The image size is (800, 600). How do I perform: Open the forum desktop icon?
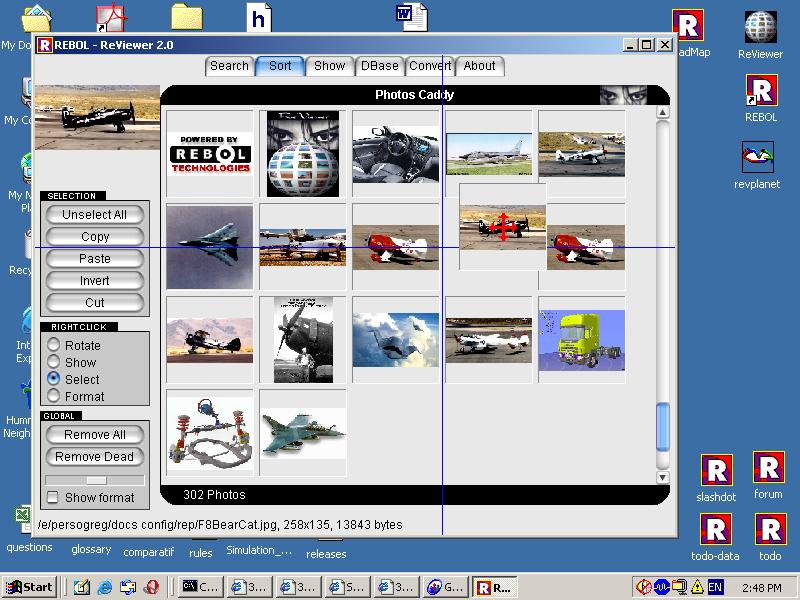(x=768, y=468)
